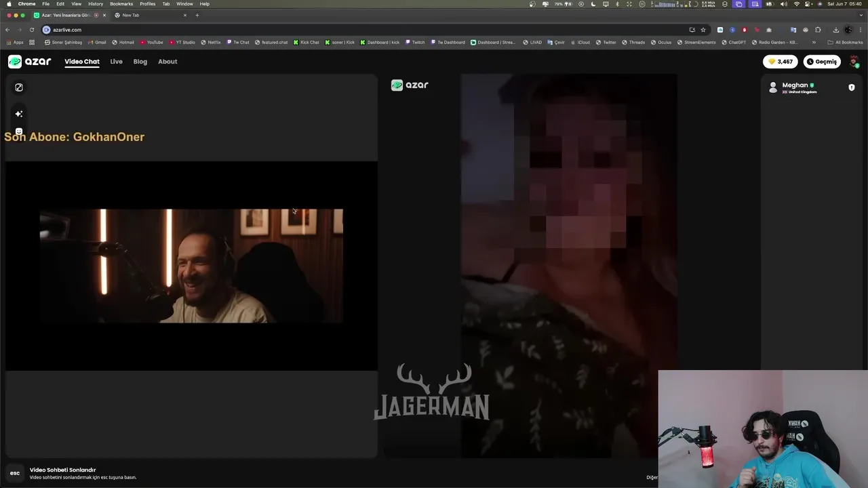Open the gem balance 3,467
868x488 pixels.
pyautogui.click(x=781, y=62)
